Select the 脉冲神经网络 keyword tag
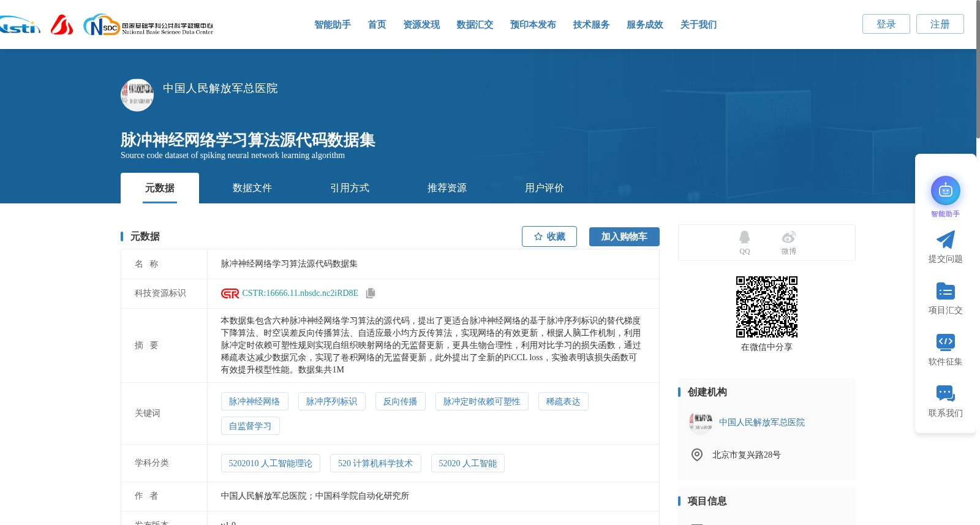980x525 pixels. pos(254,401)
